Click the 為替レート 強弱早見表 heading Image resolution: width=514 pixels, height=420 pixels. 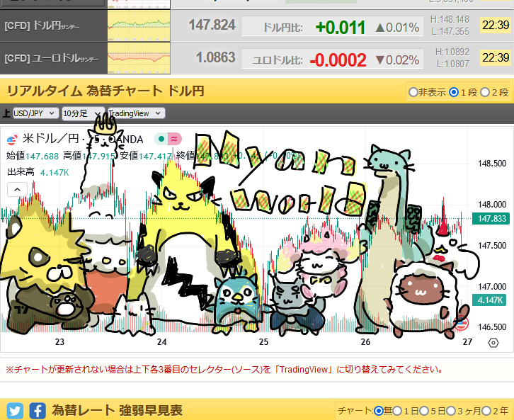coord(117,411)
